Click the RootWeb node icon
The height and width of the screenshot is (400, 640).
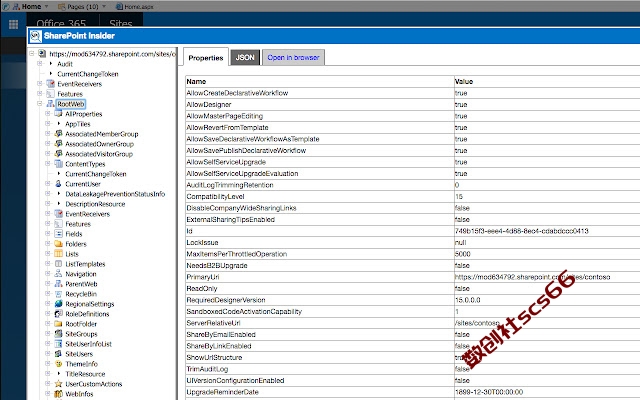point(50,104)
